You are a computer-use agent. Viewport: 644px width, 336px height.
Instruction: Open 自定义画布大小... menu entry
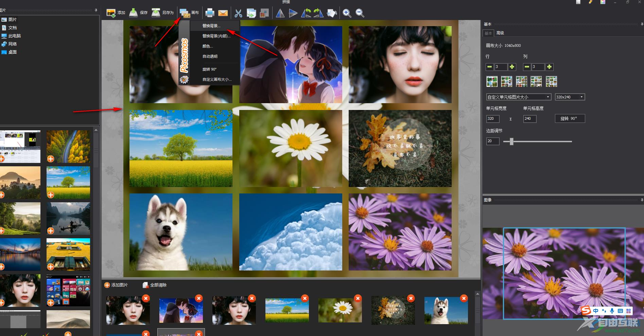[x=215, y=79]
